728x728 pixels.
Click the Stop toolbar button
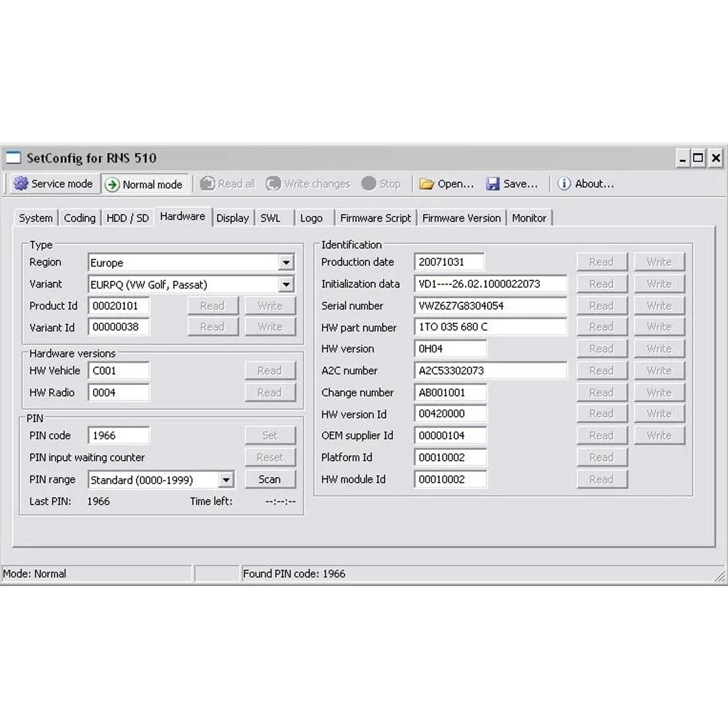point(381,184)
